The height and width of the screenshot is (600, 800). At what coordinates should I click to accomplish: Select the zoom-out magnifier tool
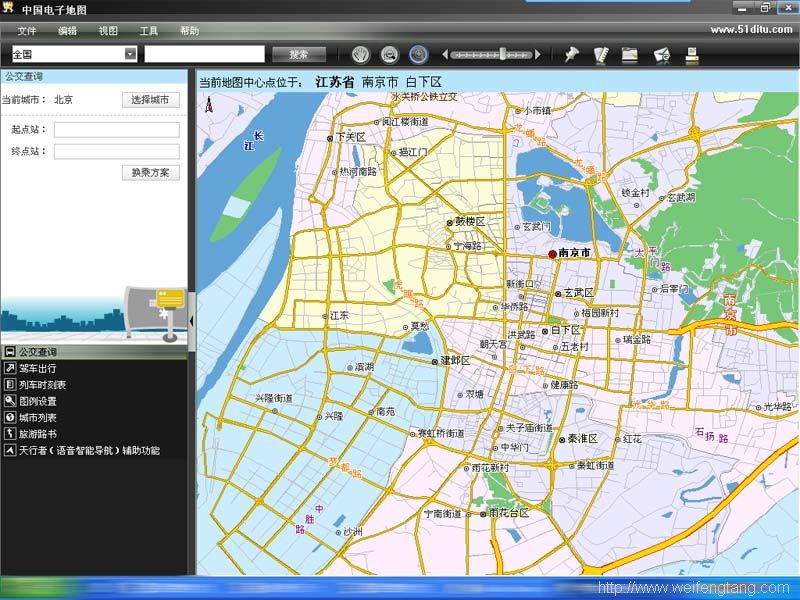tap(390, 54)
